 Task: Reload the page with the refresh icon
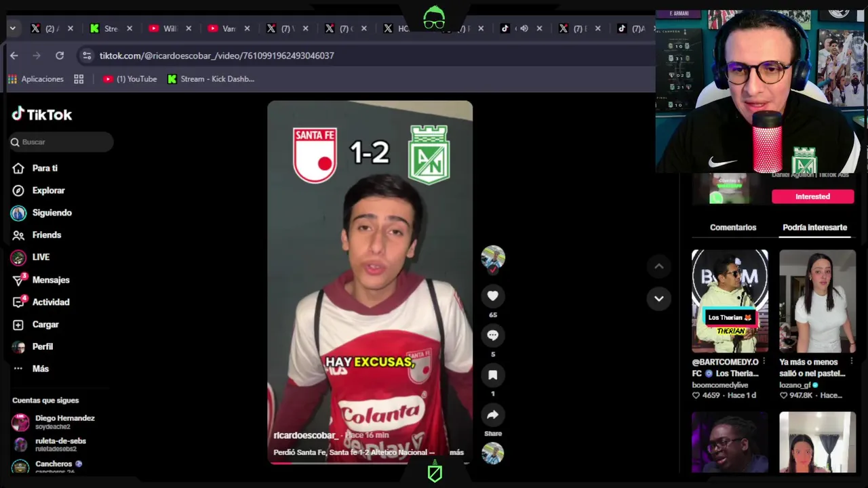click(x=60, y=56)
